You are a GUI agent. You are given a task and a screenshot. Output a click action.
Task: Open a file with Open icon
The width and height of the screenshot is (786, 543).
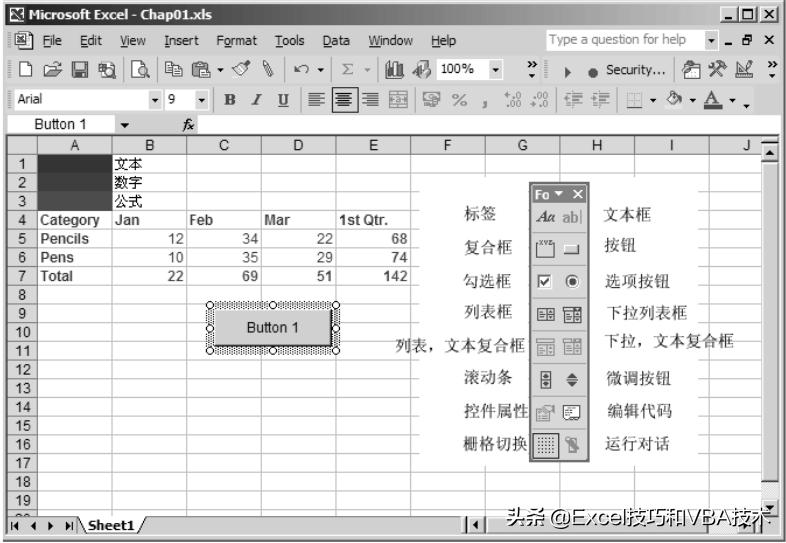click(52, 69)
